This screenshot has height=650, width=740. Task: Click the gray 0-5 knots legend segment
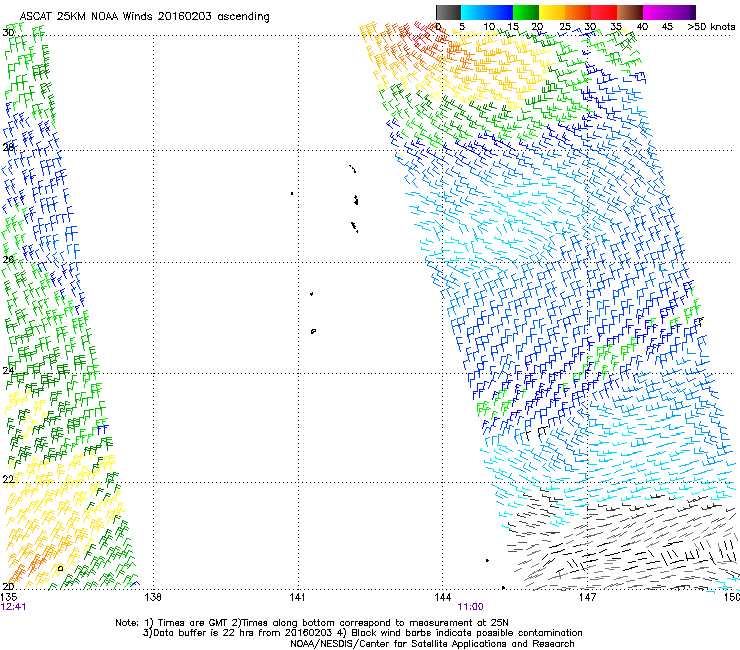tap(448, 12)
